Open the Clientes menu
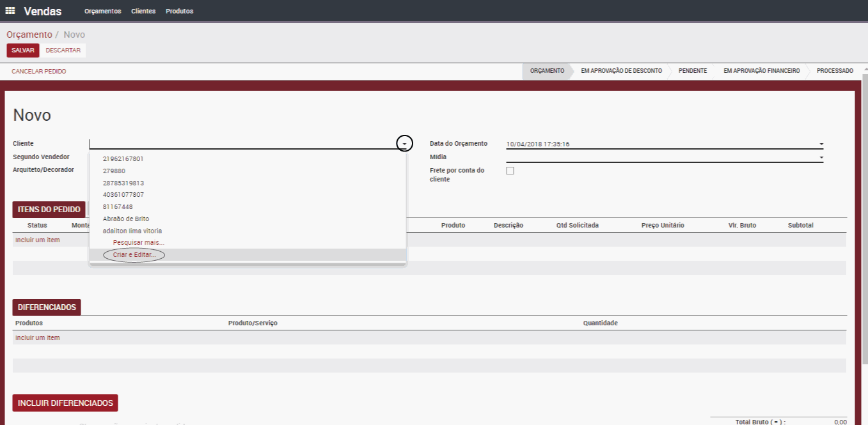The height and width of the screenshot is (425, 868). [143, 11]
